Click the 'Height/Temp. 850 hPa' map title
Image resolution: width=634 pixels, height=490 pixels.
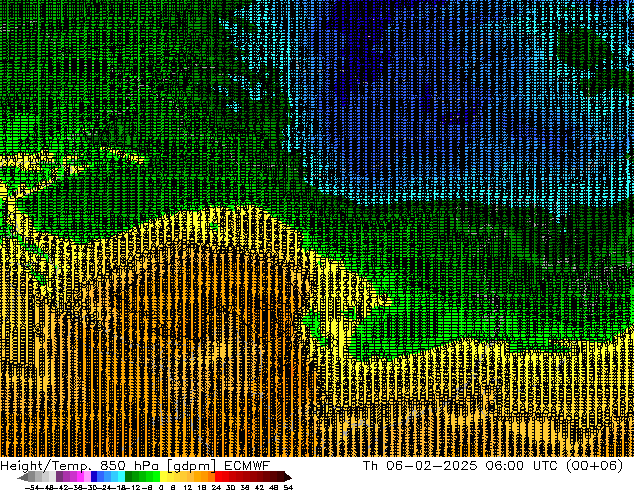79,466
